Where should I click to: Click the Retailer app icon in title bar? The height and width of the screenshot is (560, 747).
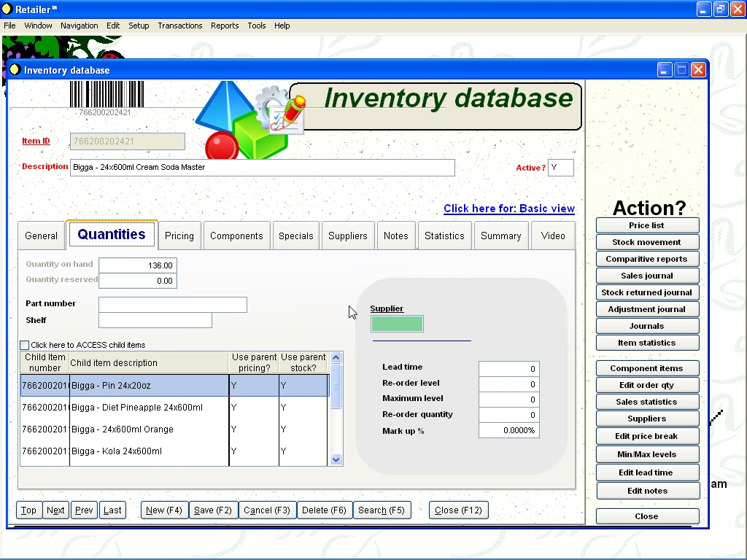point(7,9)
